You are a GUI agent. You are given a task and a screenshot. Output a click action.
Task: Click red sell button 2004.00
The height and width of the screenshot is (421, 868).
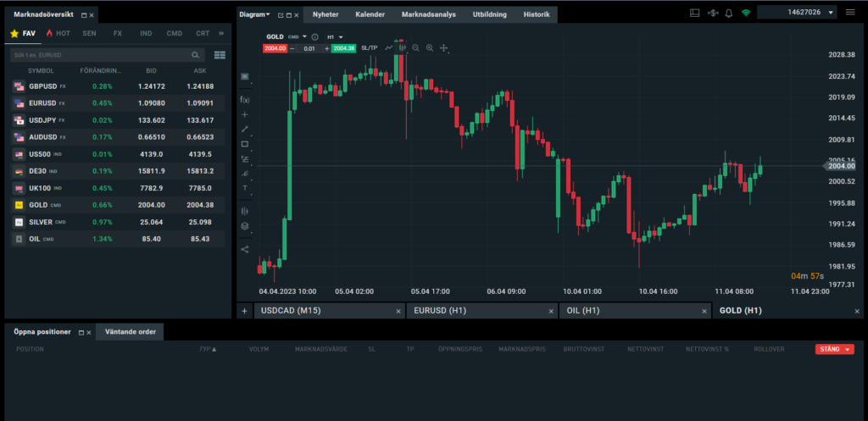[275, 48]
